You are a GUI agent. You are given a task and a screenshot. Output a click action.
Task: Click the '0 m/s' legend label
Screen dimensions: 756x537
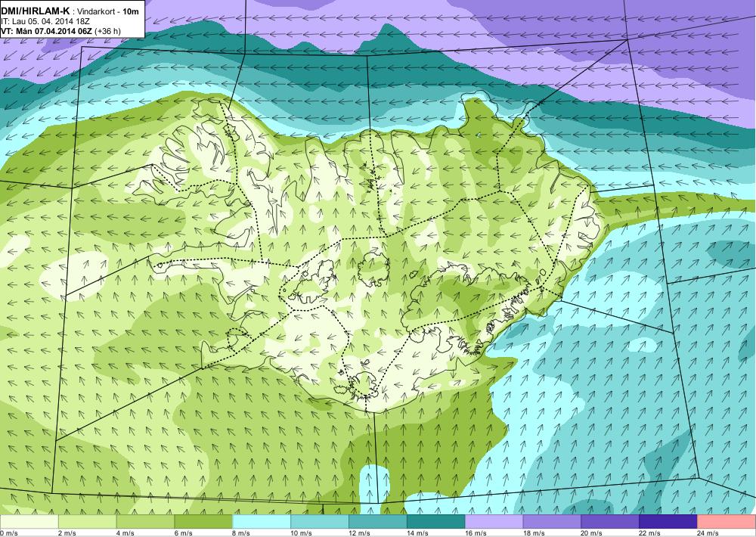click(9, 533)
